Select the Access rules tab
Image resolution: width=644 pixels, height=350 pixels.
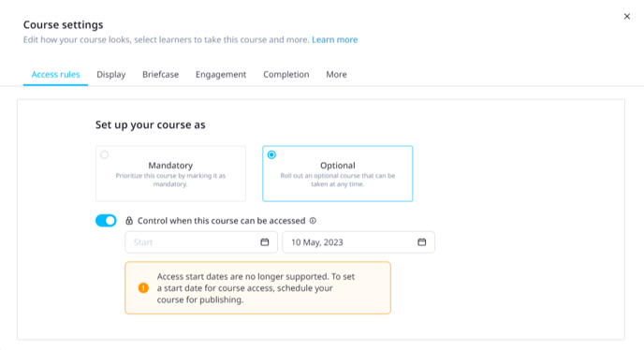coord(55,74)
